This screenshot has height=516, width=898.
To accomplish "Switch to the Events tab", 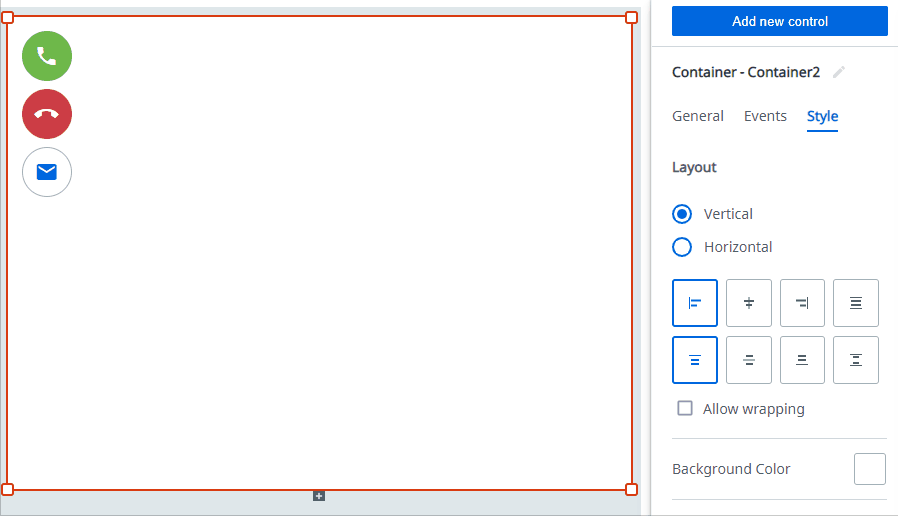I will coord(765,116).
